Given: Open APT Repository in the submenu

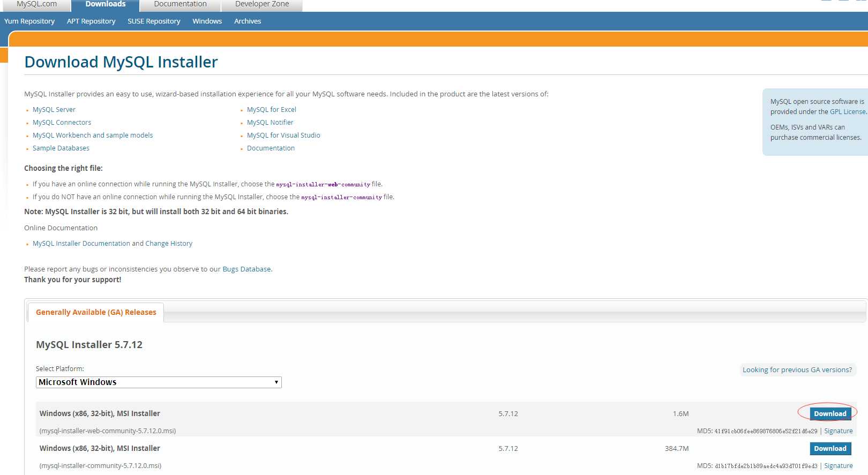Looking at the screenshot, I should [x=91, y=21].
